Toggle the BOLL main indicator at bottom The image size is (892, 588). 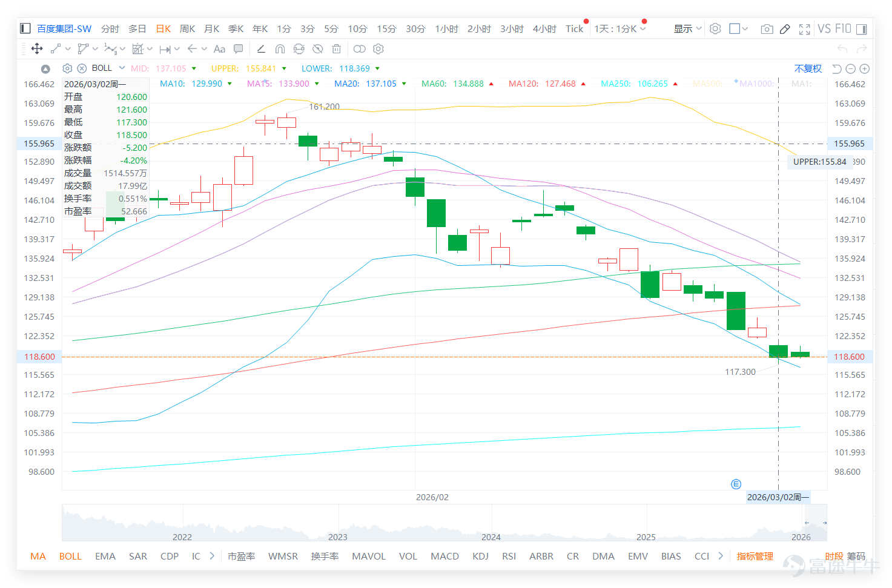click(x=70, y=556)
